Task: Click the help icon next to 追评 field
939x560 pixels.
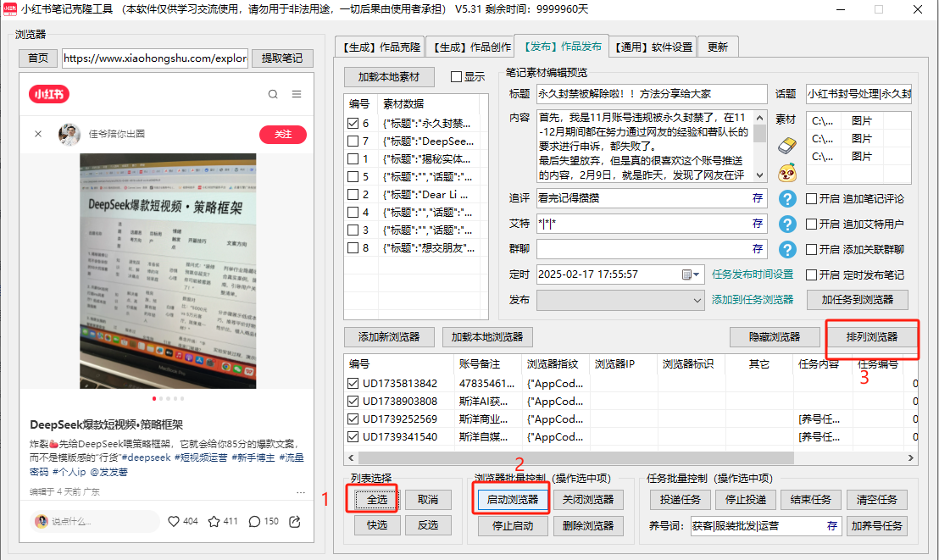Action: [x=787, y=199]
